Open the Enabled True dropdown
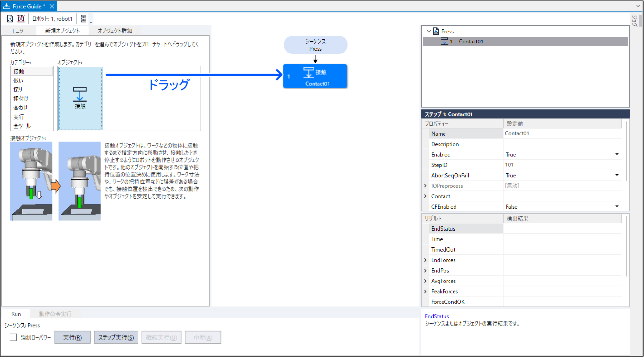 617,154
